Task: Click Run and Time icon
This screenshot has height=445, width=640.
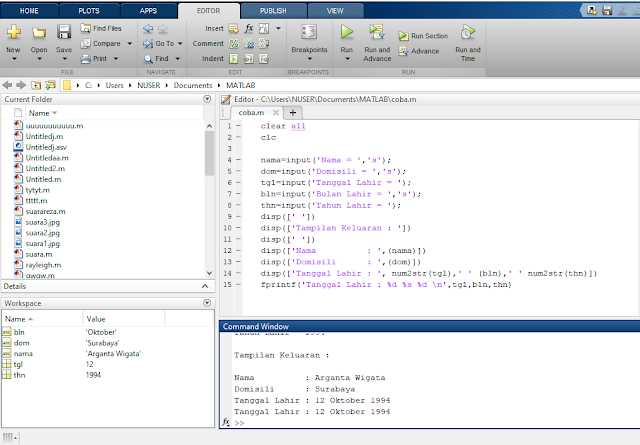Action: (468, 32)
